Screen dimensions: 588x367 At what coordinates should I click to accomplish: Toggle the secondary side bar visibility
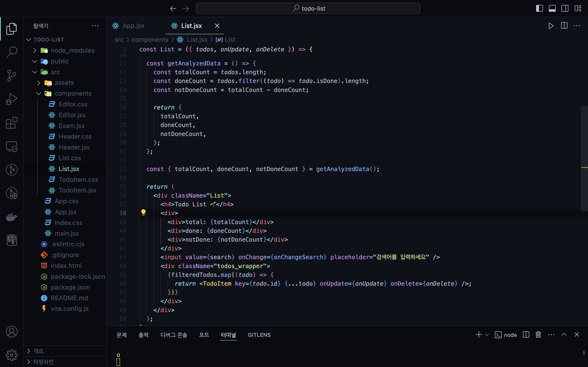[x=565, y=9]
